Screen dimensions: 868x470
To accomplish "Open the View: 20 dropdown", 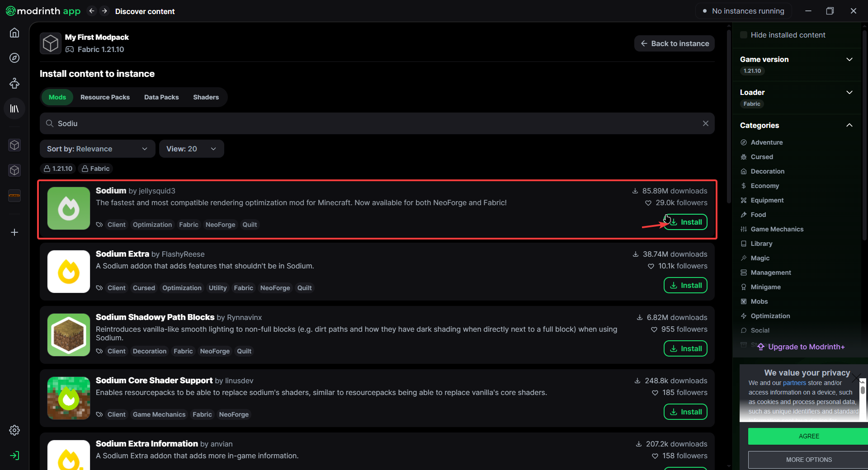I will pos(191,149).
